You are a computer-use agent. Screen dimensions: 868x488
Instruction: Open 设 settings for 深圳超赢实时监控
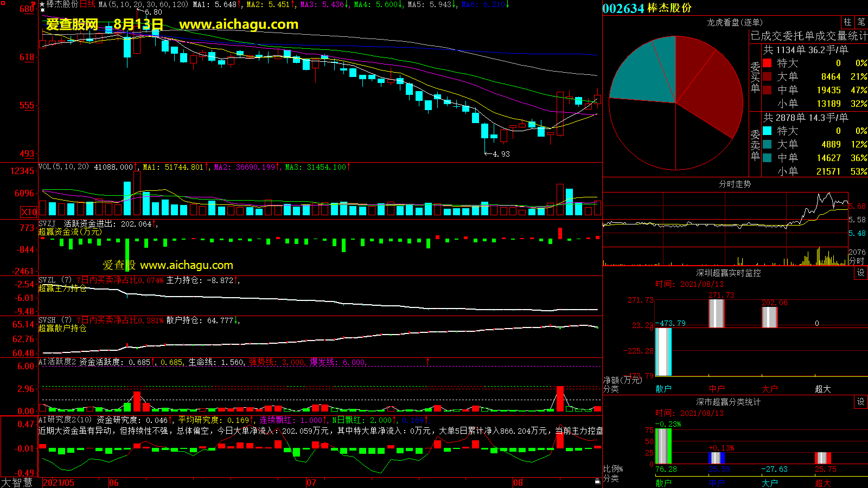[x=860, y=273]
